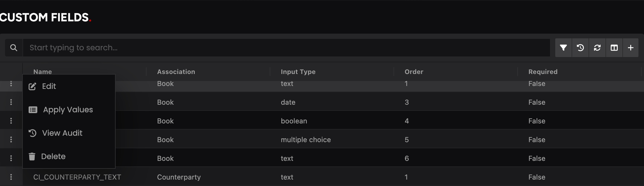The height and width of the screenshot is (186, 644).
Task: Click the Order column header
Action: tap(414, 72)
